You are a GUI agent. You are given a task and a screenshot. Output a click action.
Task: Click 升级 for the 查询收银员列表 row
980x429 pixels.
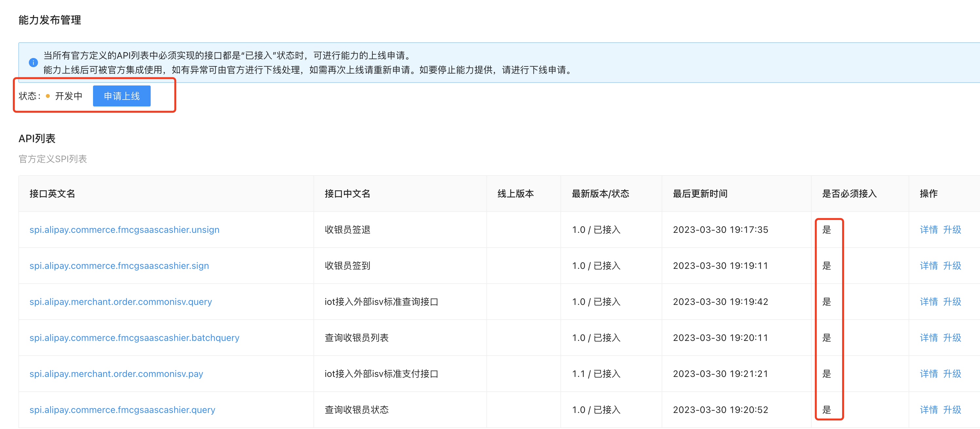point(952,338)
